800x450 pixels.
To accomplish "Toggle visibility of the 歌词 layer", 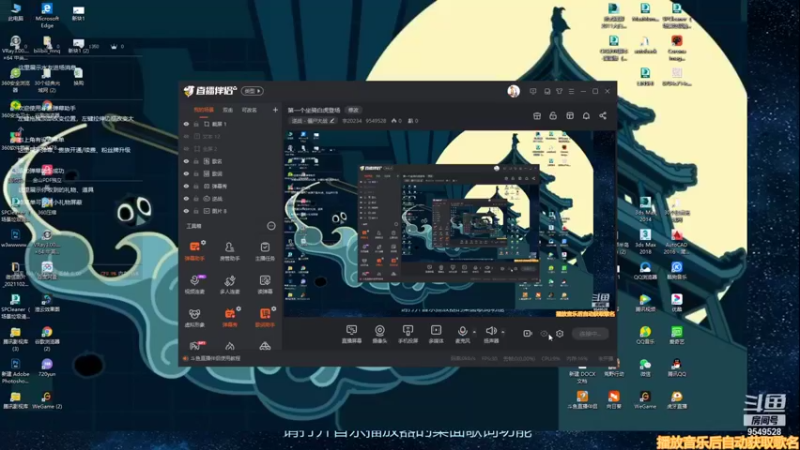I will point(186,173).
